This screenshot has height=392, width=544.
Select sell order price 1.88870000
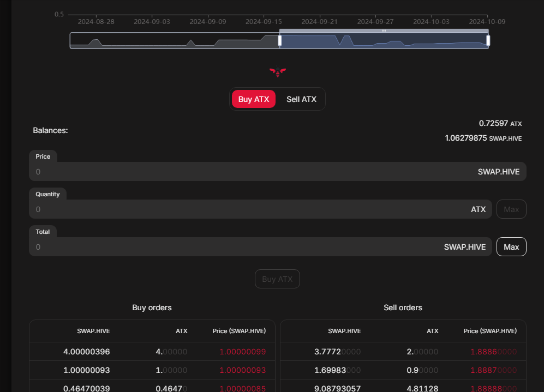(x=493, y=370)
